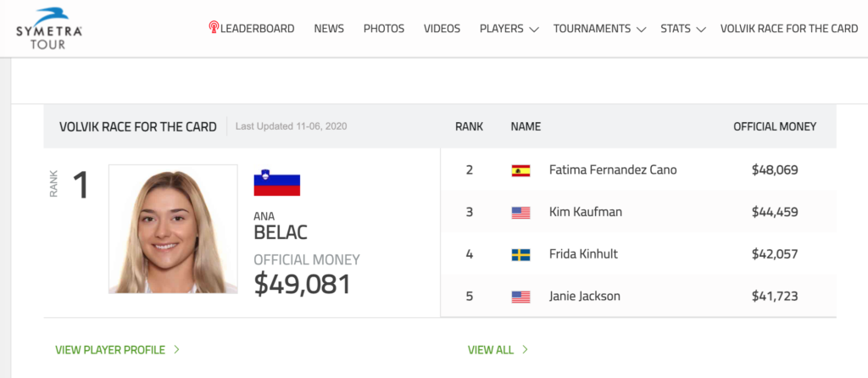The height and width of the screenshot is (378, 868).
Task: Open the Videos menu item
Action: point(442,29)
